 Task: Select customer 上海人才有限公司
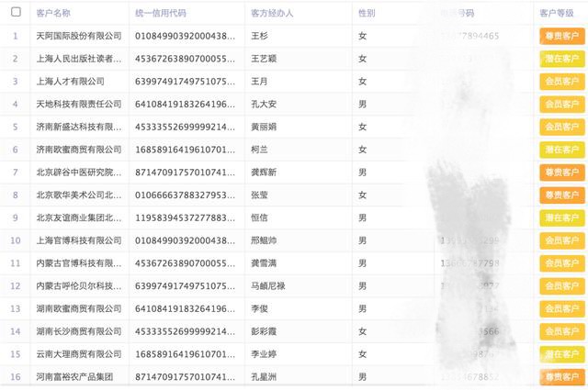point(70,82)
